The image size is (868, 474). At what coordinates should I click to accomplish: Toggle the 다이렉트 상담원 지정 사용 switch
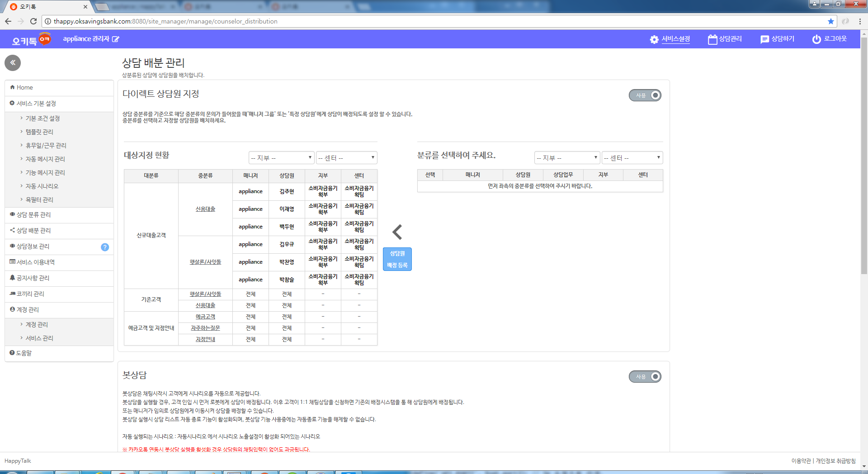click(645, 95)
